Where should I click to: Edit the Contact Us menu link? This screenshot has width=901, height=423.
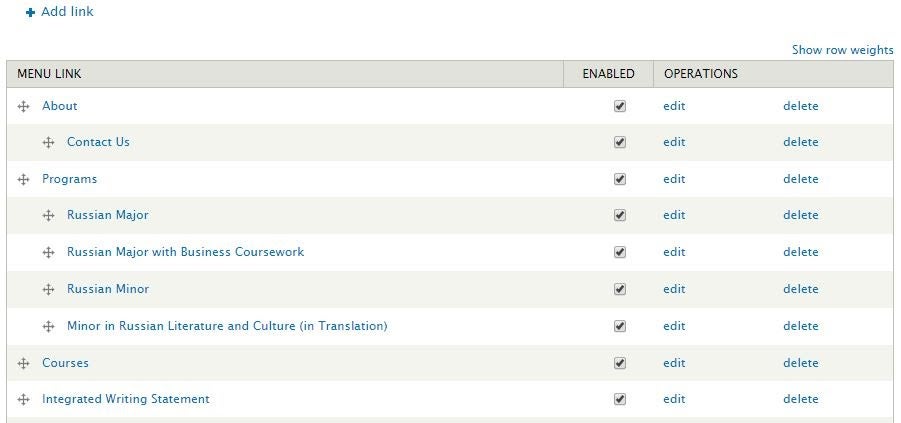pyautogui.click(x=674, y=142)
